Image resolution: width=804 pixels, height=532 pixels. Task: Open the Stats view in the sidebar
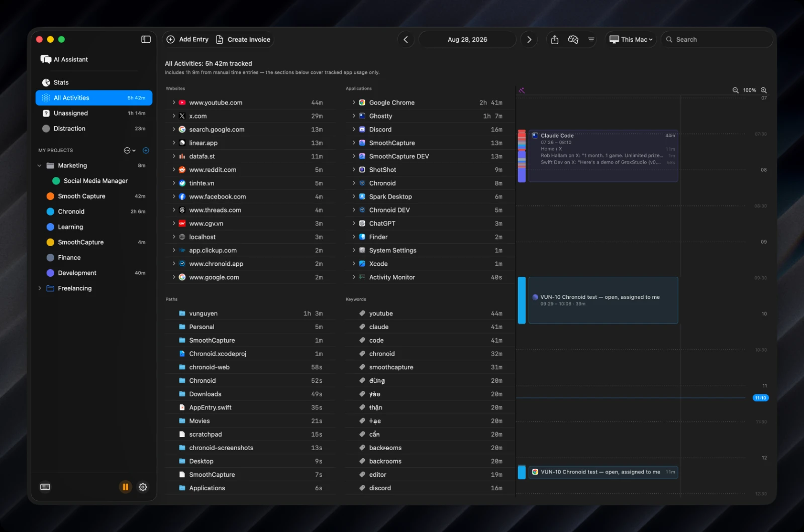click(x=94, y=82)
